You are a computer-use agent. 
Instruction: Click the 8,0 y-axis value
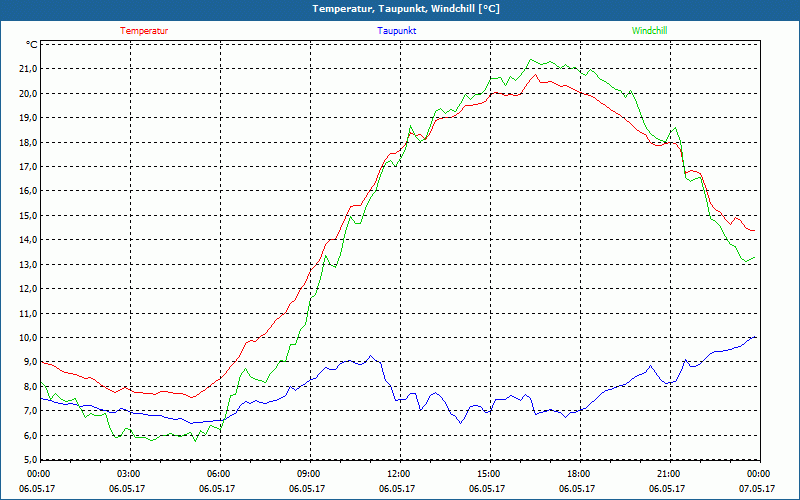(x=31, y=387)
